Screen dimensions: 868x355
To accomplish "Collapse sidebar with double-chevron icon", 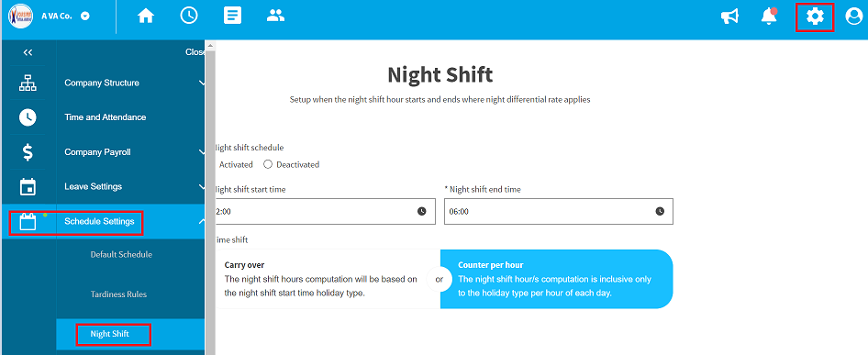I will point(28,52).
